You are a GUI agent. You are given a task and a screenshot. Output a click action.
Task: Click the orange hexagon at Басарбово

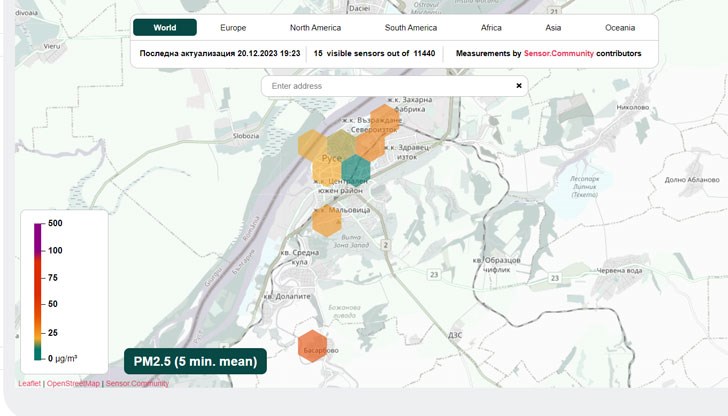coord(313,346)
